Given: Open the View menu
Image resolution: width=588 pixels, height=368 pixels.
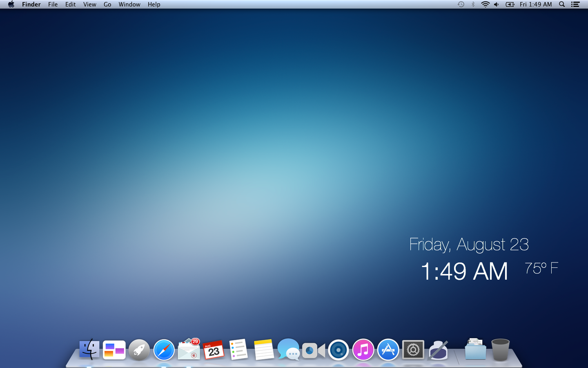Looking at the screenshot, I should (90, 4).
